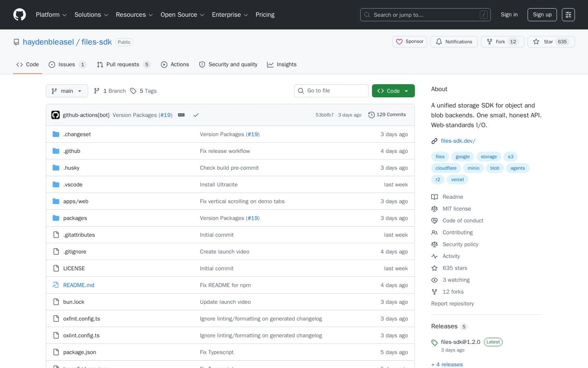
Task: Open the Security and quality tab
Action: (228, 65)
